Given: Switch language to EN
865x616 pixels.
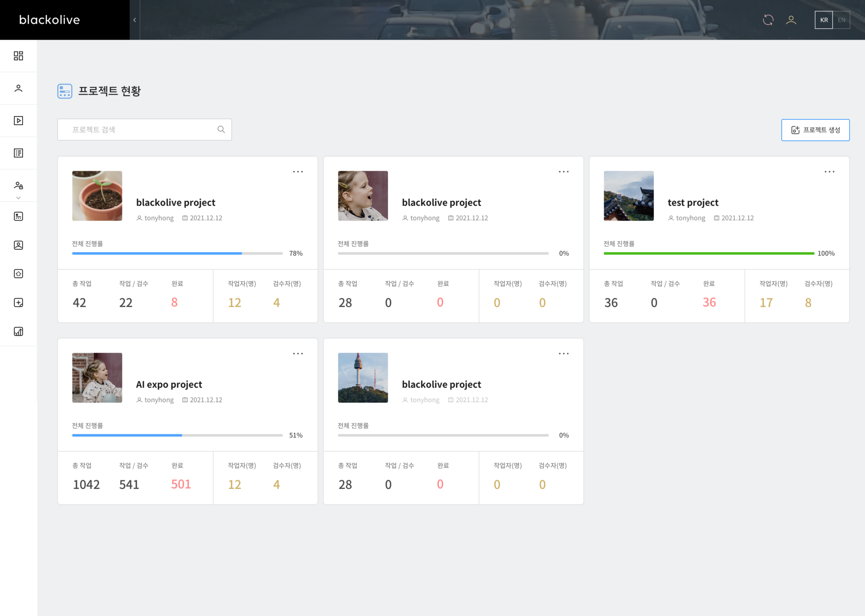Looking at the screenshot, I should [842, 20].
